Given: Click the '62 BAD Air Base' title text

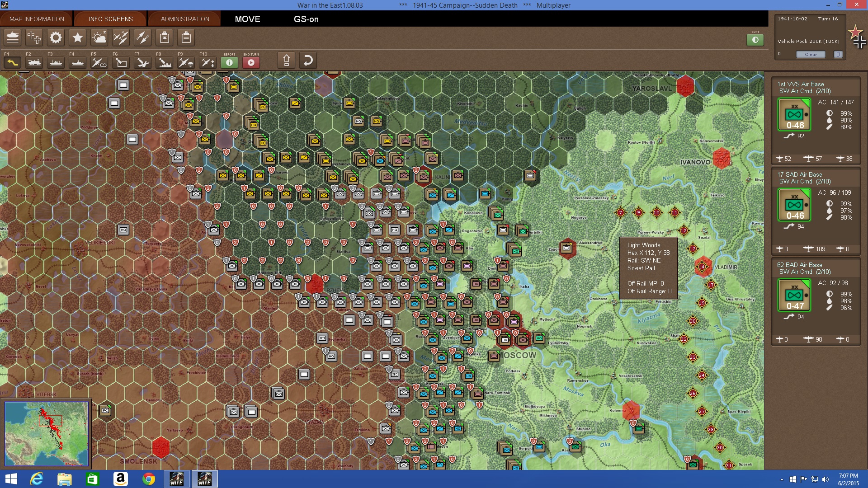Looking at the screenshot, I should point(800,265).
